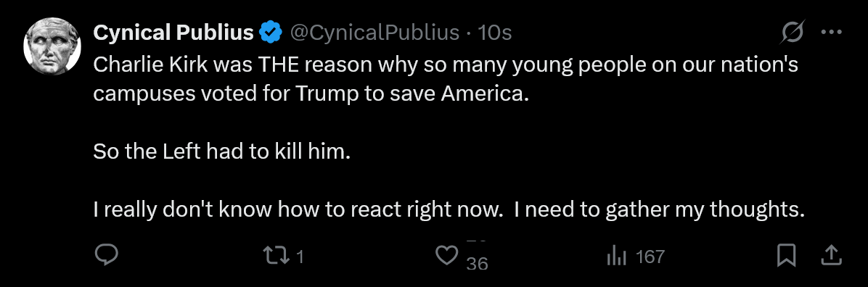The height and width of the screenshot is (287, 868).
Task: Like the post with the heart
Action: point(447,256)
